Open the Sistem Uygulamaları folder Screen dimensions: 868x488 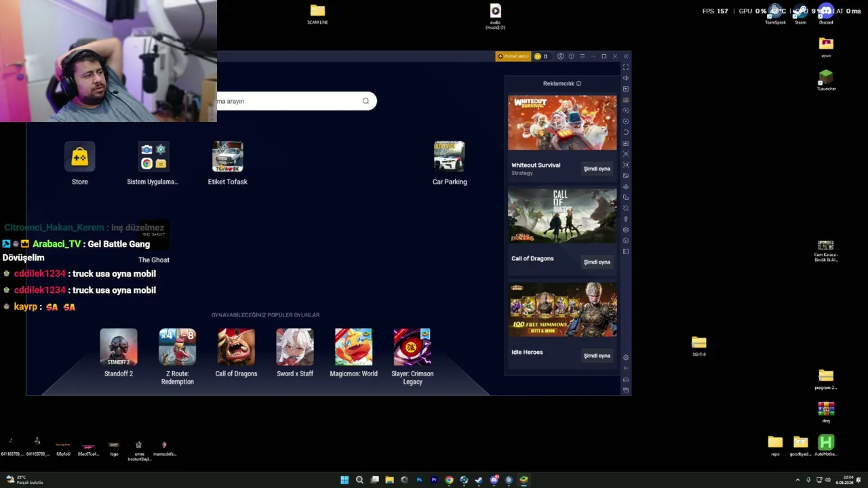tap(153, 157)
